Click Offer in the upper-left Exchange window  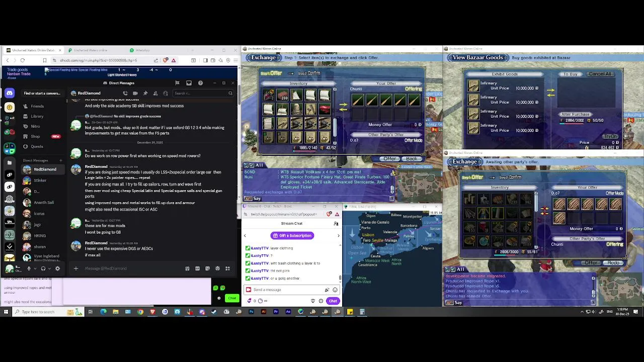click(x=390, y=159)
